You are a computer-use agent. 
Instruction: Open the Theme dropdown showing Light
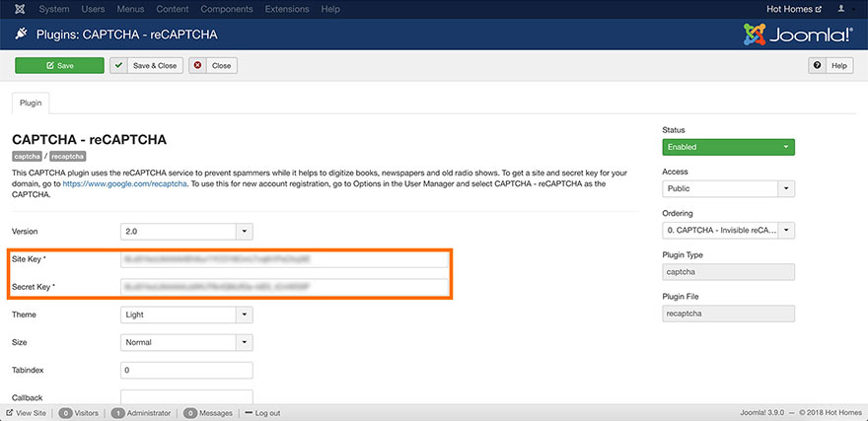click(x=186, y=315)
